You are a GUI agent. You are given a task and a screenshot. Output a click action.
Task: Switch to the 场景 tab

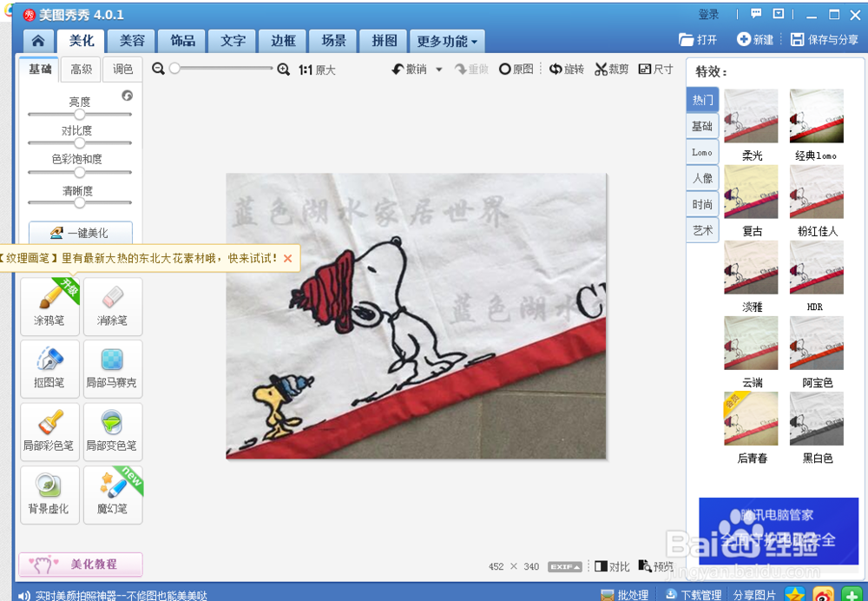tap(333, 41)
